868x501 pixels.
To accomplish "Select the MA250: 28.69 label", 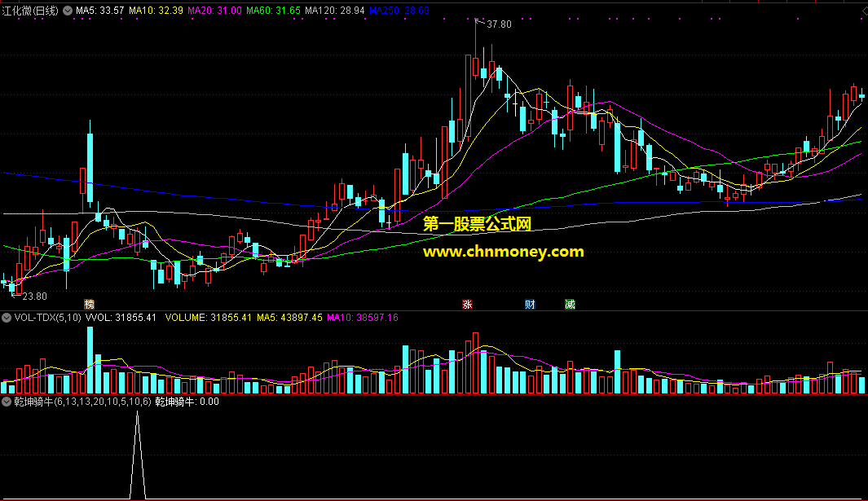I will pyautogui.click(x=399, y=11).
